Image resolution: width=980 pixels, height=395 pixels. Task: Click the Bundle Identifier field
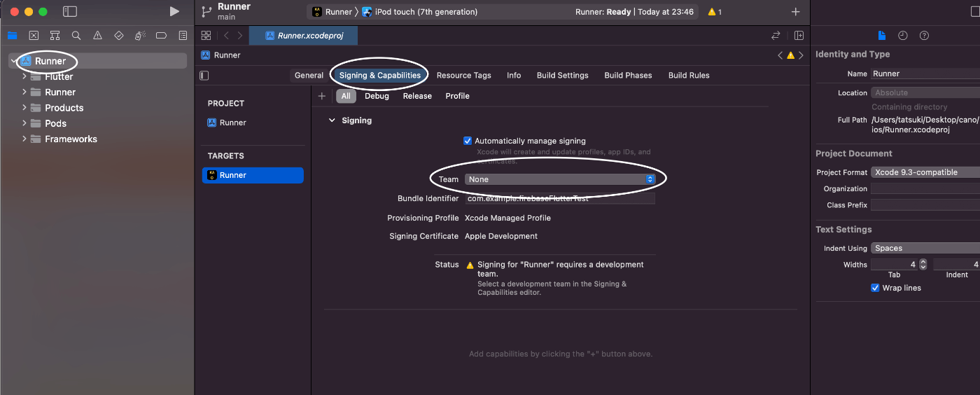pos(560,199)
